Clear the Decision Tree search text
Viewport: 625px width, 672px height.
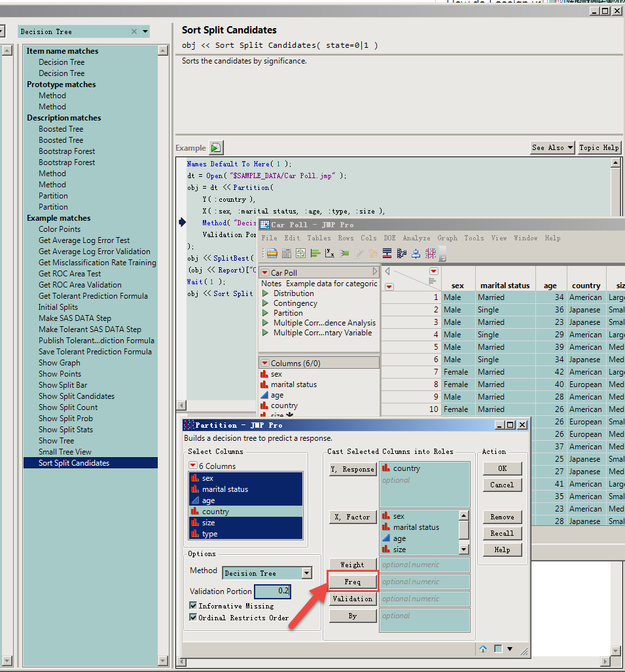point(134,31)
